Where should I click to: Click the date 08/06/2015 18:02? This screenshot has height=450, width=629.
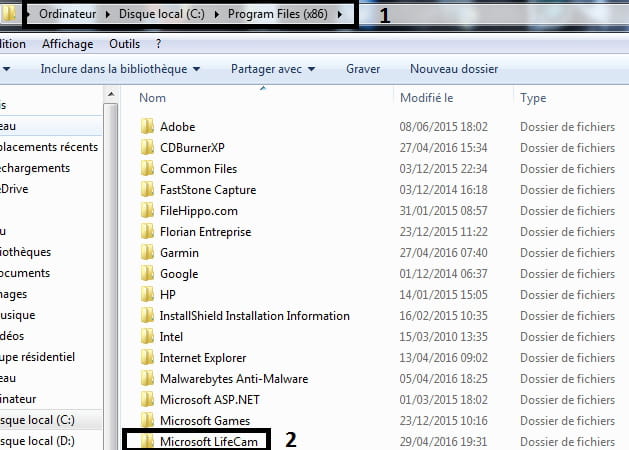(x=443, y=127)
